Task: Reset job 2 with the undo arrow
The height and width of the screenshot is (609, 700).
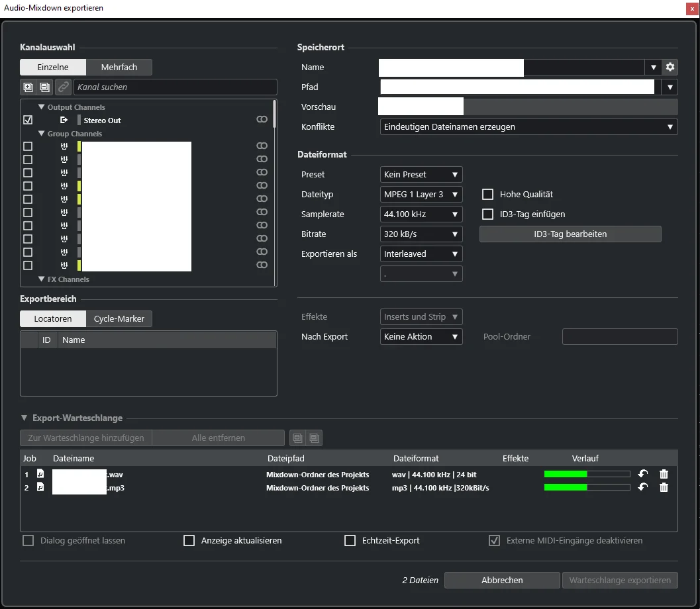Action: click(643, 487)
